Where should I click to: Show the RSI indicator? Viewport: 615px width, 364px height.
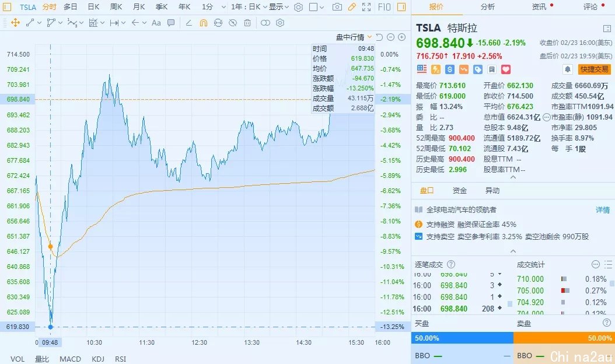pos(120,359)
